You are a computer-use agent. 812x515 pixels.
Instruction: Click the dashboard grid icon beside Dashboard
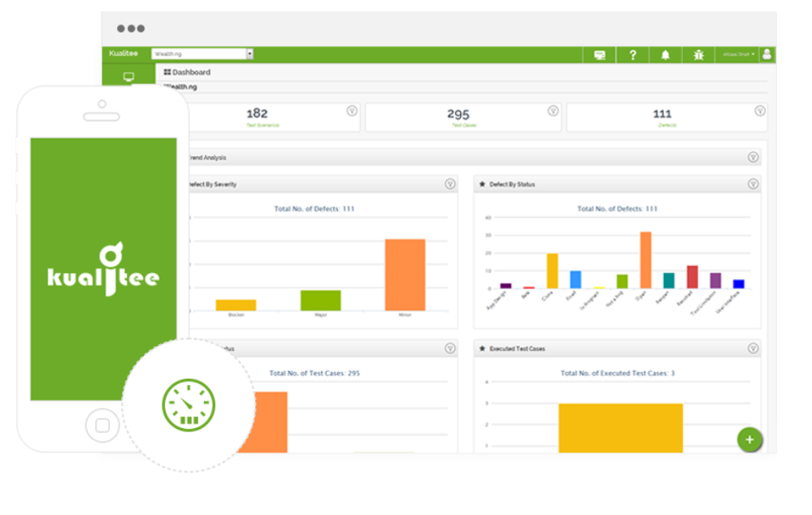(x=167, y=72)
